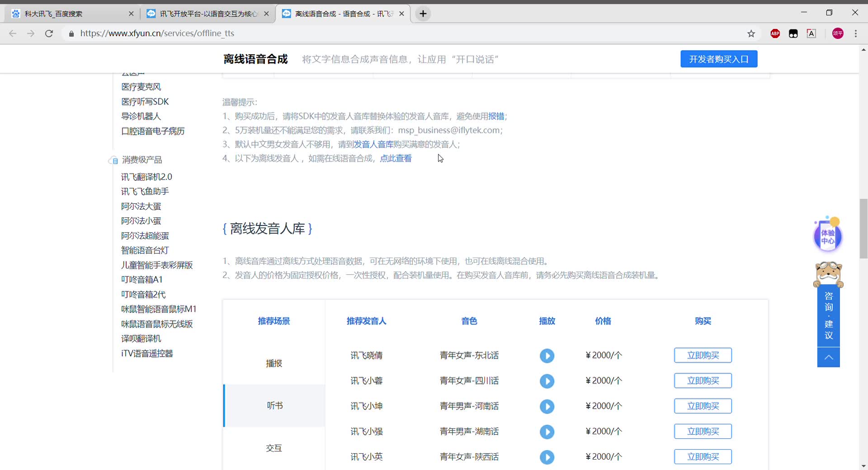Close the 讯飞开放平台 tab

(266, 14)
